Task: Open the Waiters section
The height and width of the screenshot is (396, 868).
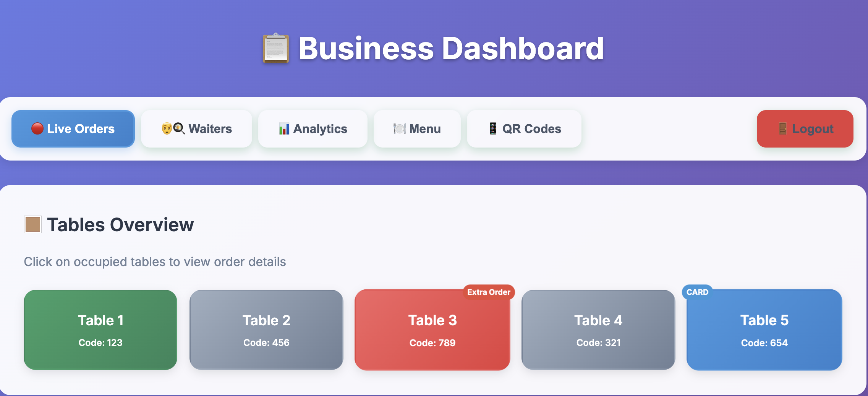Action: tap(196, 129)
